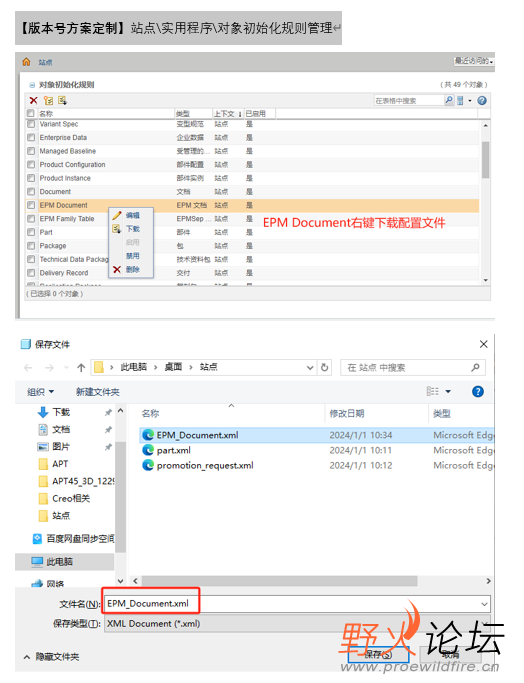Choose 删除 from the context menu
Screen dimensions: 524x683
coord(133,270)
